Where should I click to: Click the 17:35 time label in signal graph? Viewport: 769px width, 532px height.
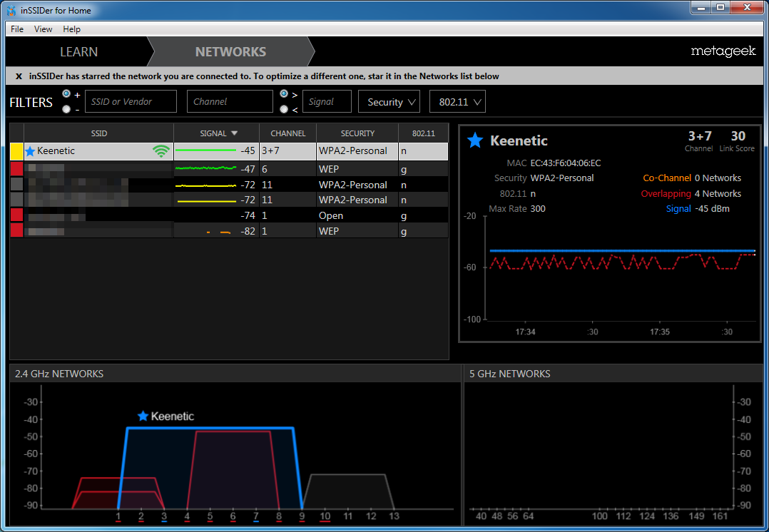(660, 332)
